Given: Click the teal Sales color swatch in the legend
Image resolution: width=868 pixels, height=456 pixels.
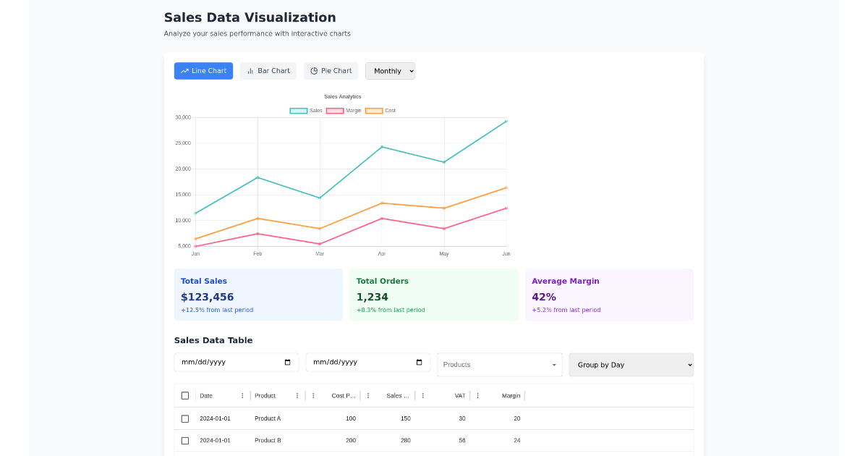Looking at the screenshot, I should tap(298, 110).
